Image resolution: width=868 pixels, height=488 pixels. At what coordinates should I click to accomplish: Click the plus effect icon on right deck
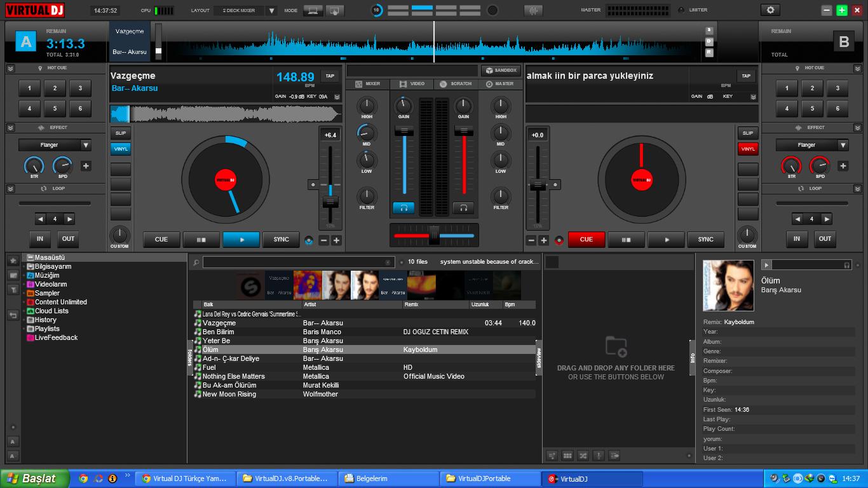pos(843,166)
